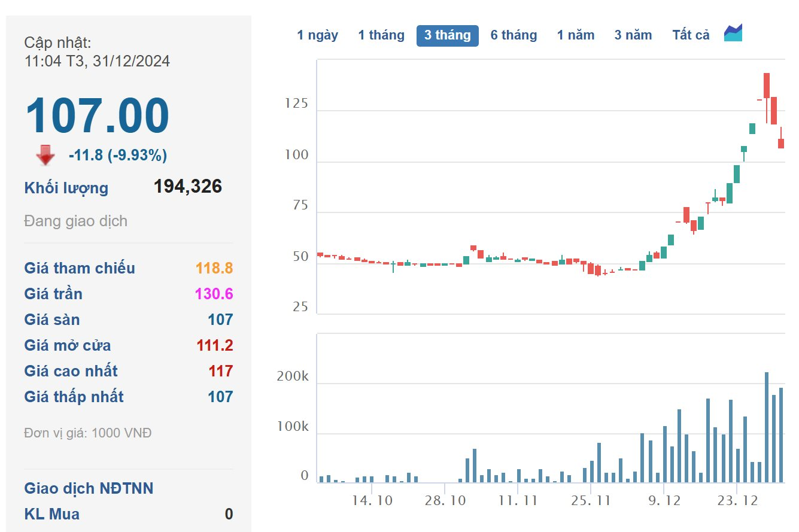Click the update time 11:04 T3, 31/12/2024
Image resolution: width=799 pixels, height=532 pixels.
coord(97,61)
